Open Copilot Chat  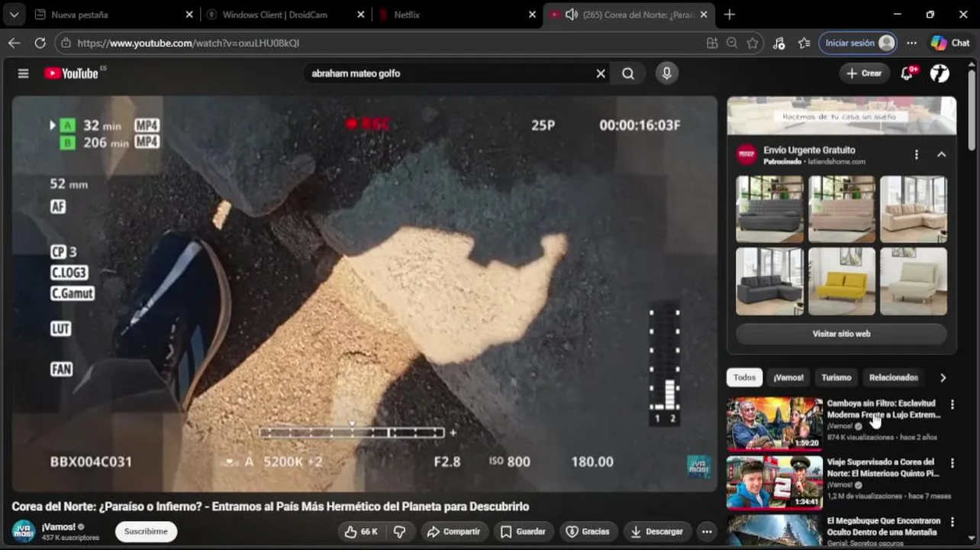(x=950, y=43)
